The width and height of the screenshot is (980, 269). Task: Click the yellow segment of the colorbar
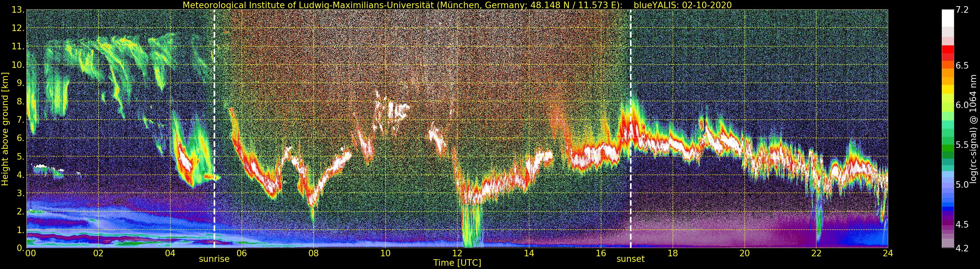(948, 89)
